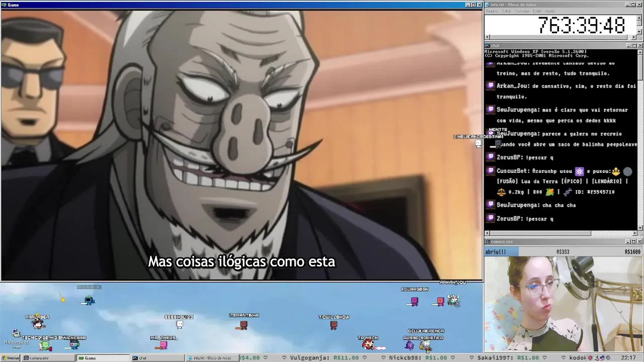Click Notepad horizontal scrollbar left arrow
The image size is (644, 362).
[x=487, y=37]
